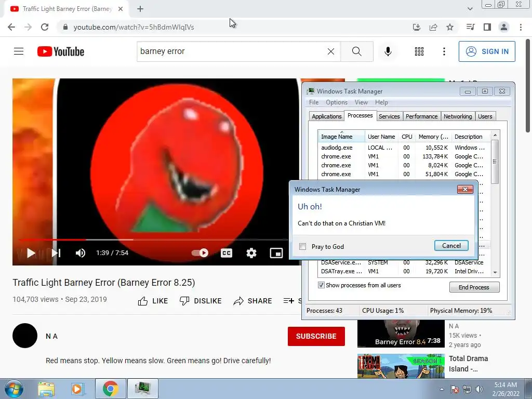This screenshot has width=532, height=399.
Task: Enable miniplayer mode icon
Action: [276, 253]
